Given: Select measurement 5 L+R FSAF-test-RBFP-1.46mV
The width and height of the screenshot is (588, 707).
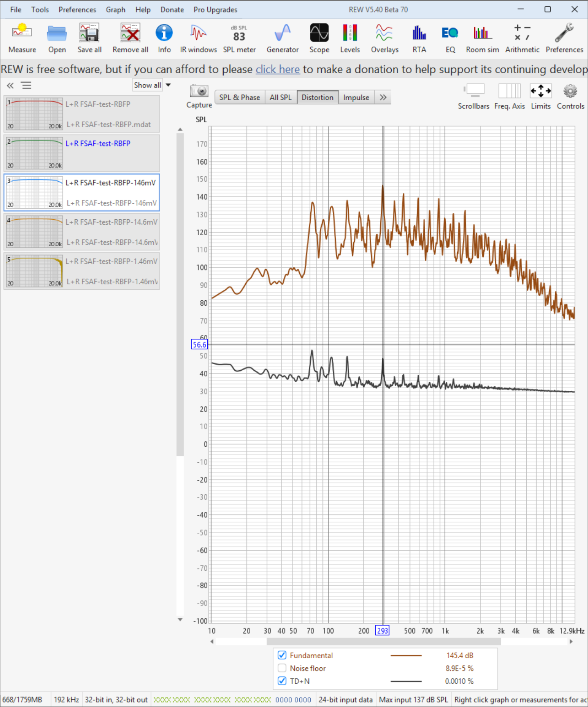Looking at the screenshot, I should pyautogui.click(x=82, y=271).
